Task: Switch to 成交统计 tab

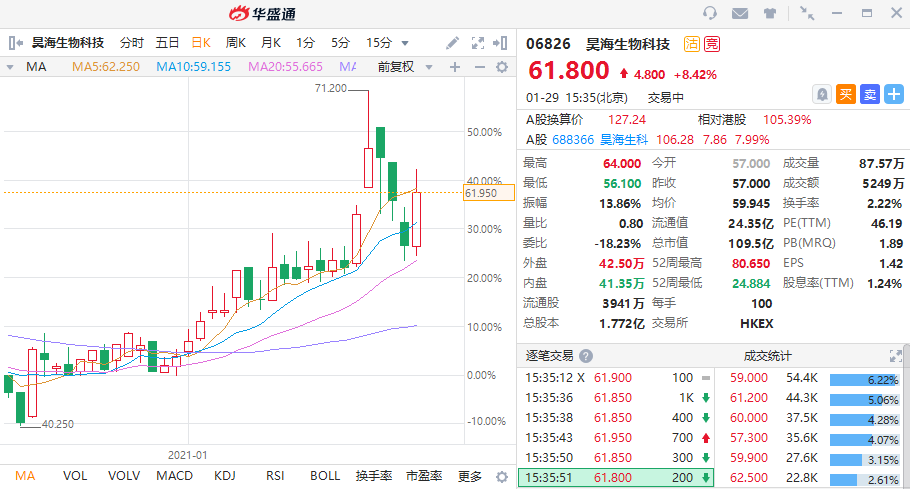Action: [767, 356]
